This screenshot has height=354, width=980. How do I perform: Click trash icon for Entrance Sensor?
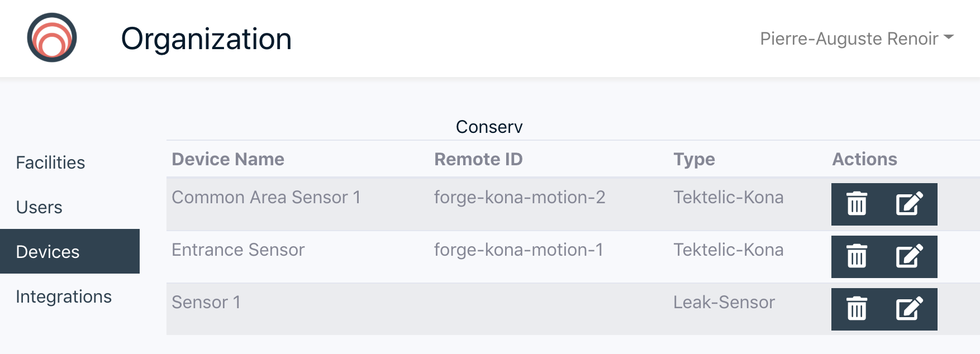point(857,256)
